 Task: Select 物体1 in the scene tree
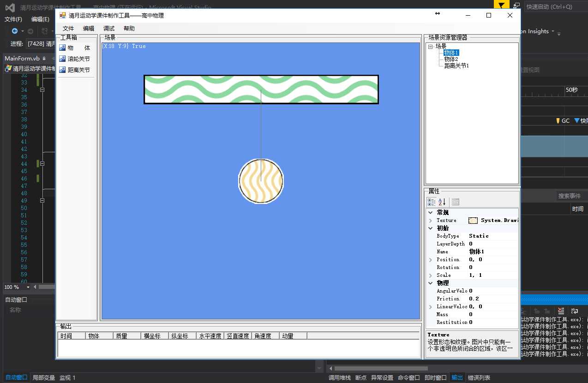click(451, 53)
